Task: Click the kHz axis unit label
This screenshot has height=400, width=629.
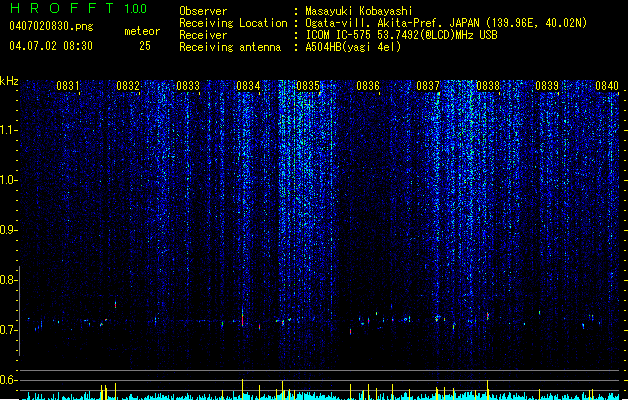Action: (9, 81)
